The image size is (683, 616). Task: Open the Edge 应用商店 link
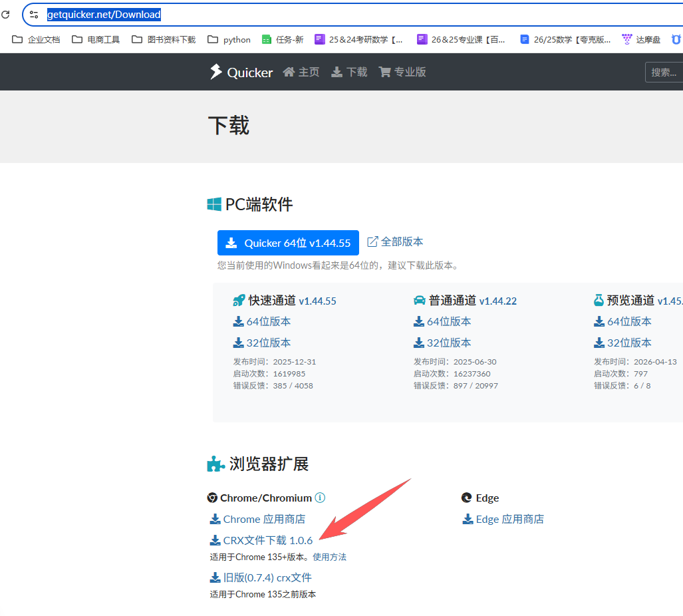pos(503,519)
